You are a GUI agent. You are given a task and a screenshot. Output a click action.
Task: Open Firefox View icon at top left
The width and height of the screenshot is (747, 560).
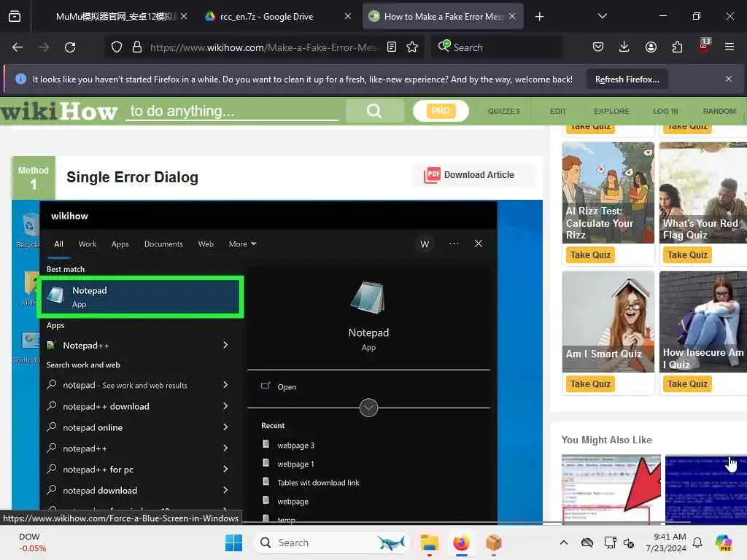(x=15, y=17)
